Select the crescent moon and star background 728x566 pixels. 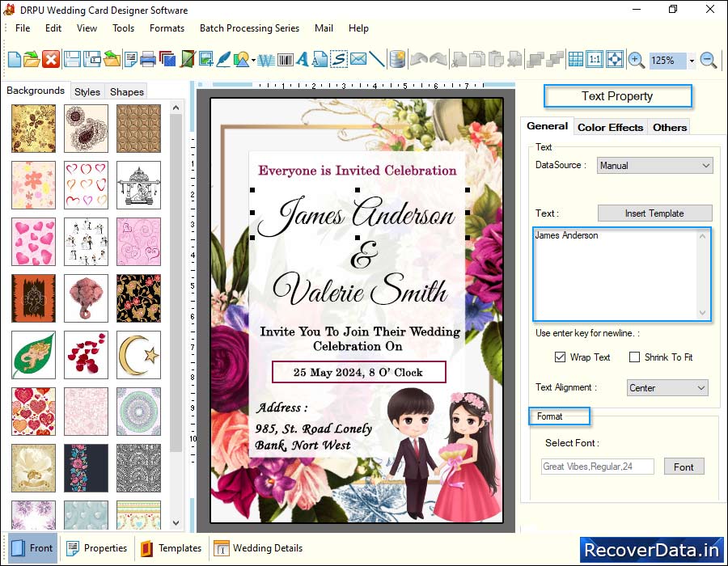click(x=138, y=355)
